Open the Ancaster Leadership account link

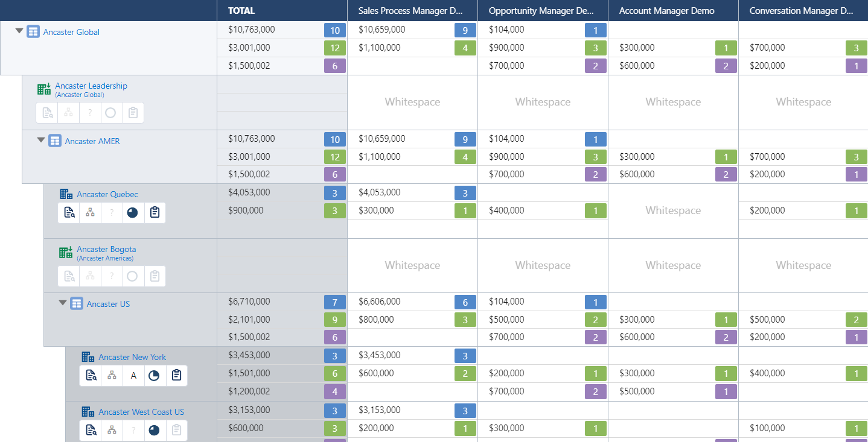91,86
